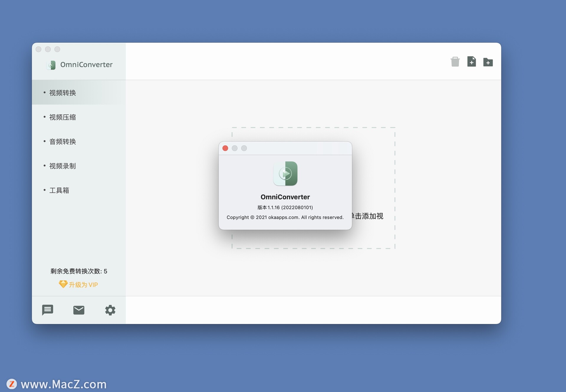Open the settings gear icon
The height and width of the screenshot is (392, 566).
pyautogui.click(x=110, y=310)
